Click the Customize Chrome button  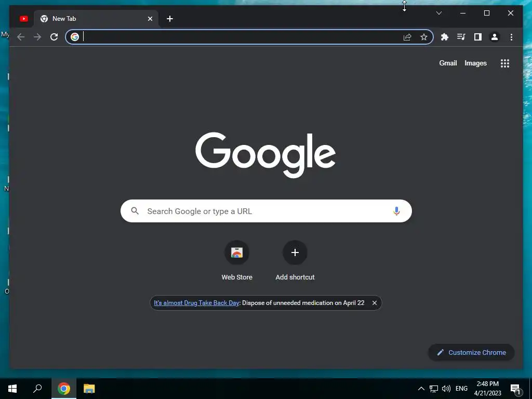pyautogui.click(x=471, y=352)
